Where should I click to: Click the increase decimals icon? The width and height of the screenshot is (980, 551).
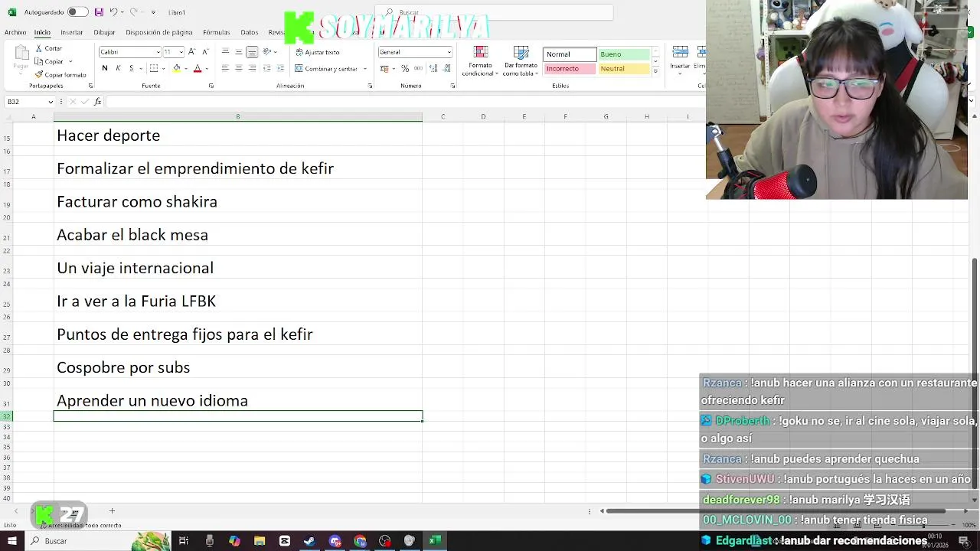click(433, 68)
